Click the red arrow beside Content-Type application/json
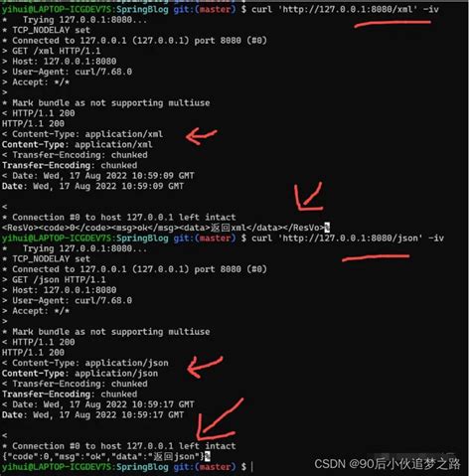This screenshot has height=476, width=471. [205, 367]
